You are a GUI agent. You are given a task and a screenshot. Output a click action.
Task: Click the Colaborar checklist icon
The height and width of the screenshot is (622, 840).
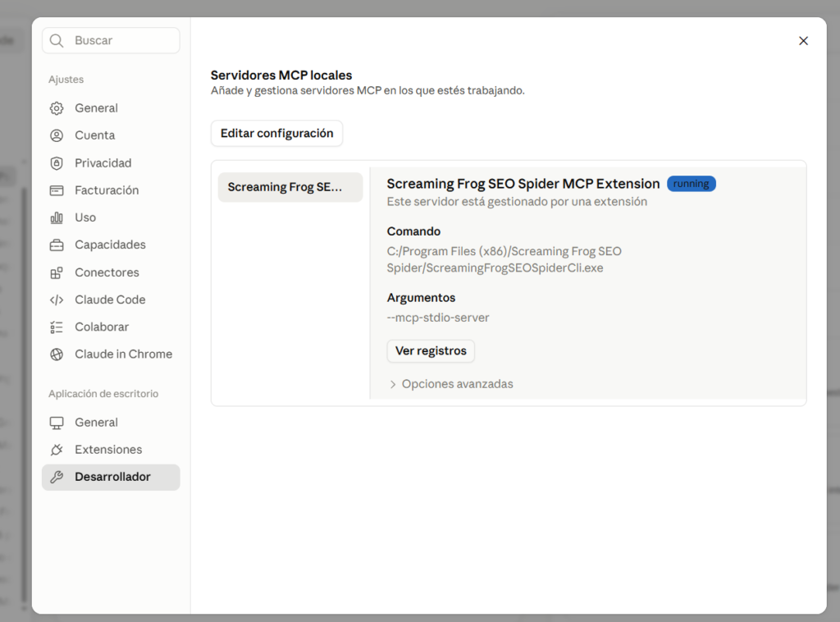[57, 327]
